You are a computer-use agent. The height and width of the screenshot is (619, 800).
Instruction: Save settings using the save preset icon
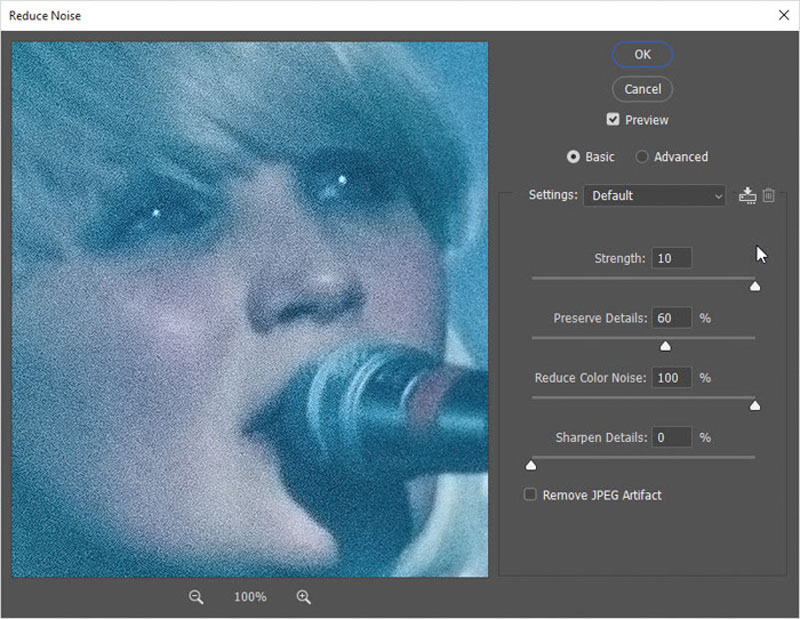(747, 195)
